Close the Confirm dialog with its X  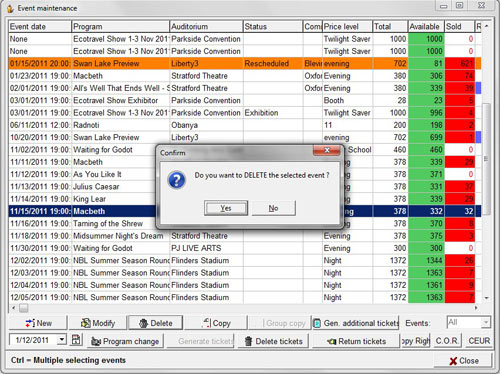tap(326, 150)
